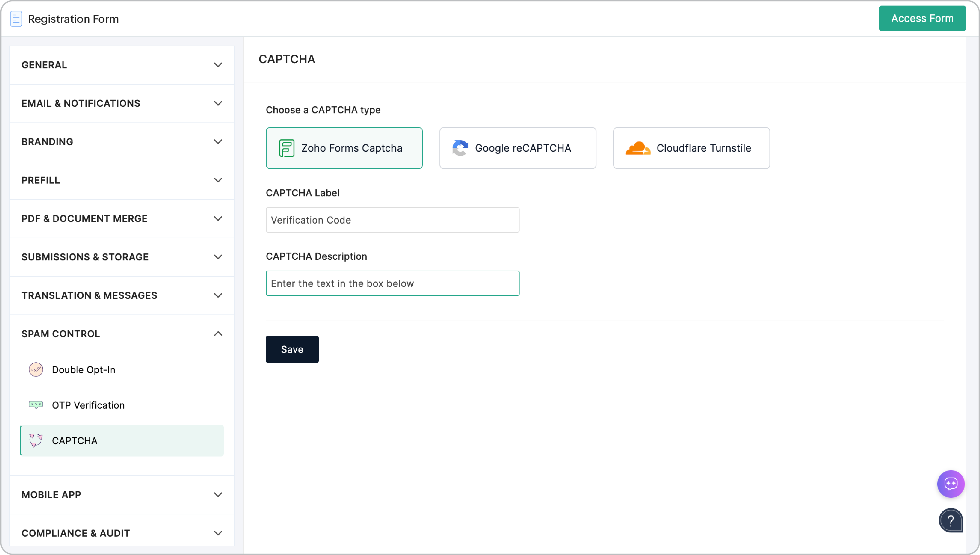Click the Registration Form document icon

point(15,18)
